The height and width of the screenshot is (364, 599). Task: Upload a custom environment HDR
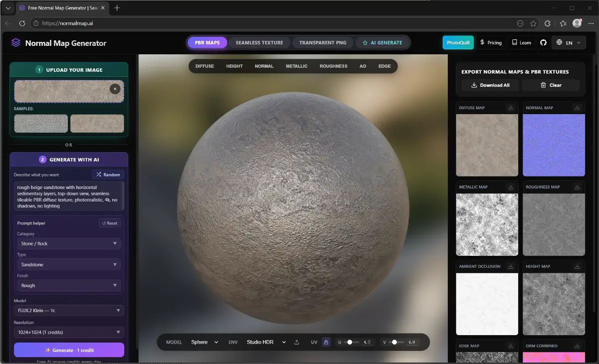tap(297, 342)
